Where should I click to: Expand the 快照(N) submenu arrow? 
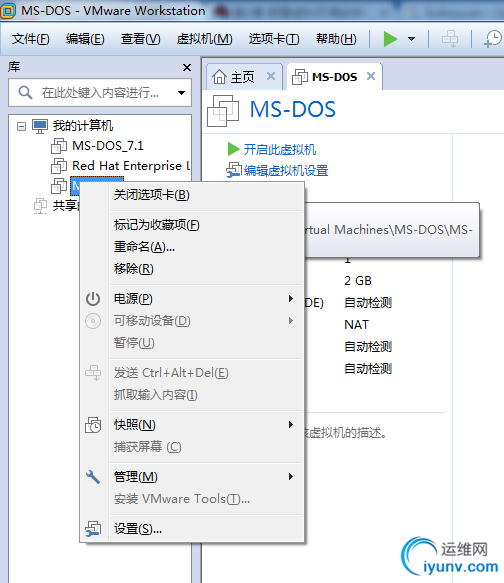pyautogui.click(x=291, y=425)
